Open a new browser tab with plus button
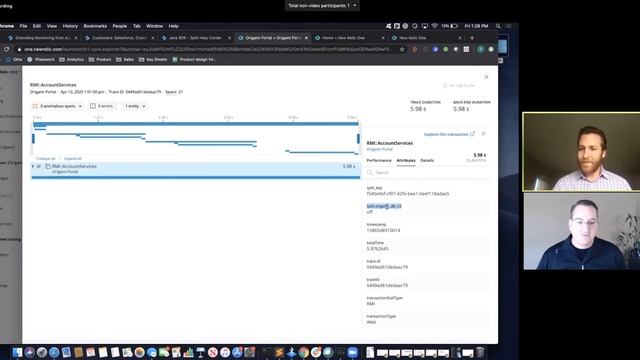This screenshot has width=640, height=360. pyautogui.click(x=472, y=38)
